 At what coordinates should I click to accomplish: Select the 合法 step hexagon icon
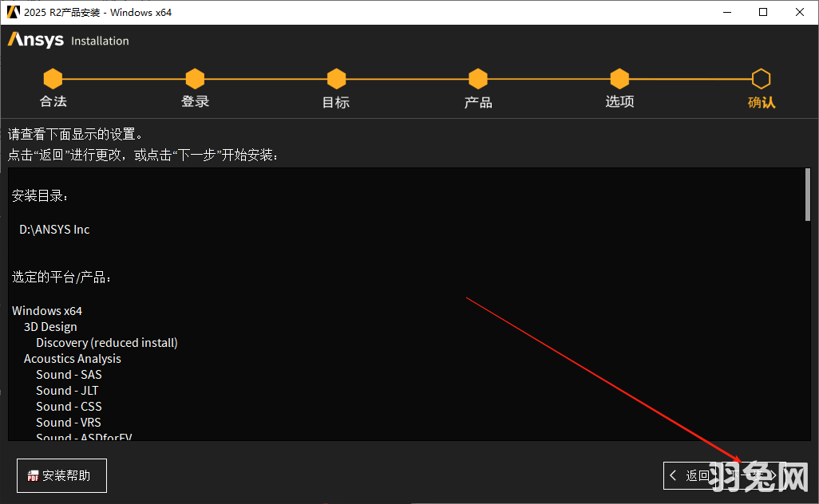tap(53, 79)
